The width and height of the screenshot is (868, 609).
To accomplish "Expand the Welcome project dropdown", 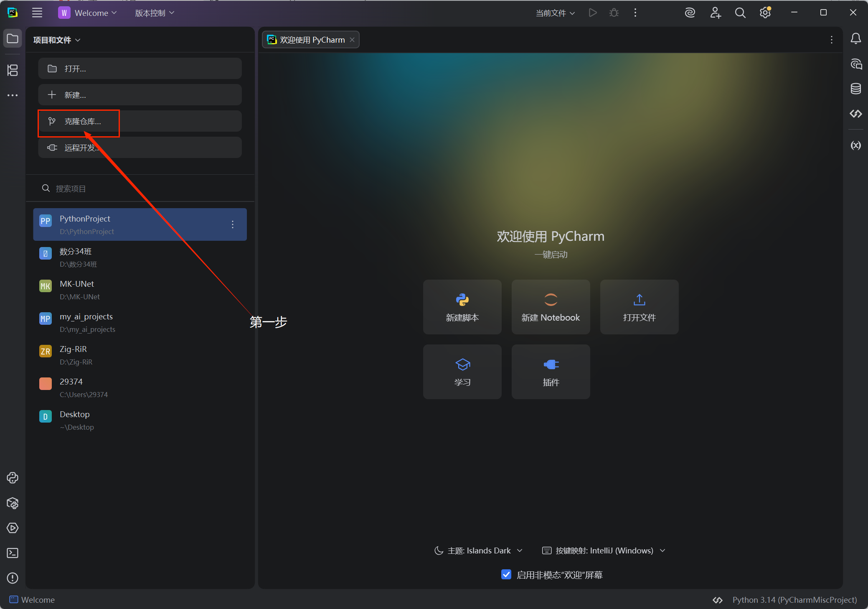I will click(x=88, y=13).
